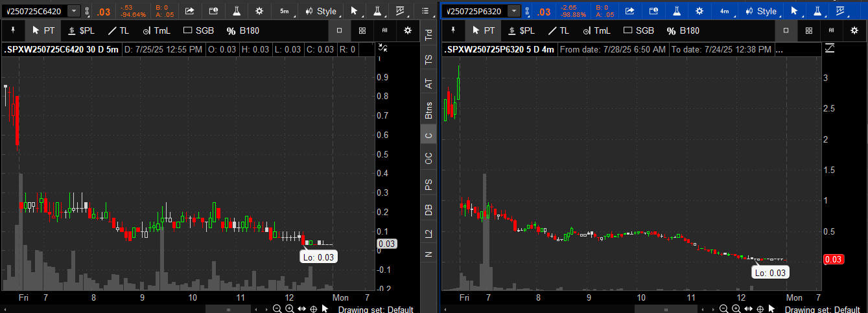Viewport: 868px width, 313px height.
Task: Select the PT pointer drawing tool in the left chart
Action: (43, 30)
